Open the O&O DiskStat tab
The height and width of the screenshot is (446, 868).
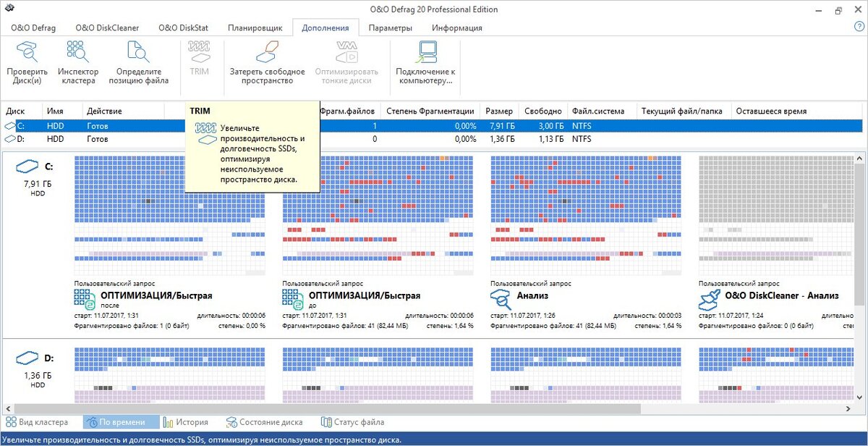(183, 28)
